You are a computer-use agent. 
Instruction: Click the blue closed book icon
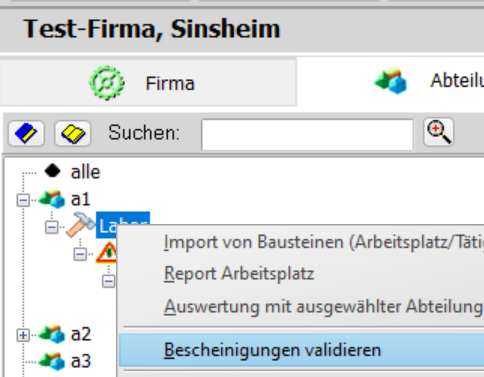tap(26, 133)
